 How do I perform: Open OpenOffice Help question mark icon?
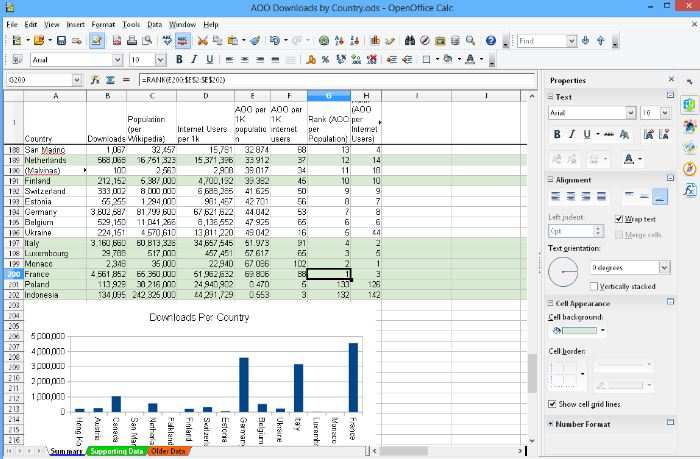(491, 41)
